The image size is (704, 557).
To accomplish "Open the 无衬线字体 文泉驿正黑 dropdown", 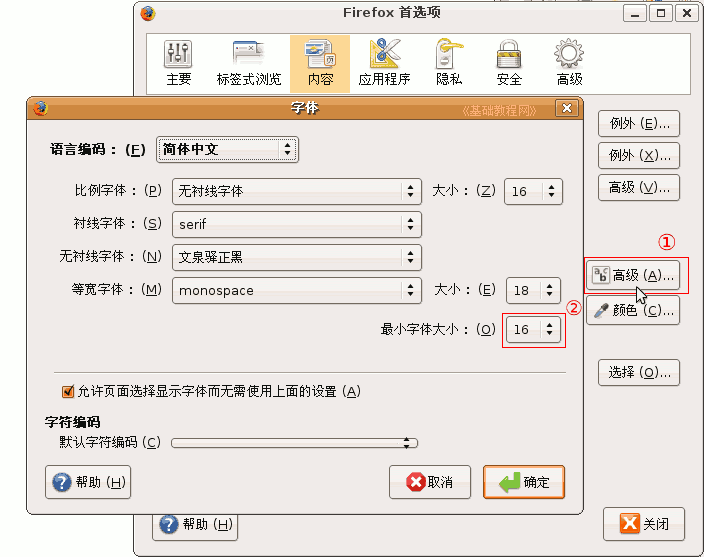I will pyautogui.click(x=297, y=258).
